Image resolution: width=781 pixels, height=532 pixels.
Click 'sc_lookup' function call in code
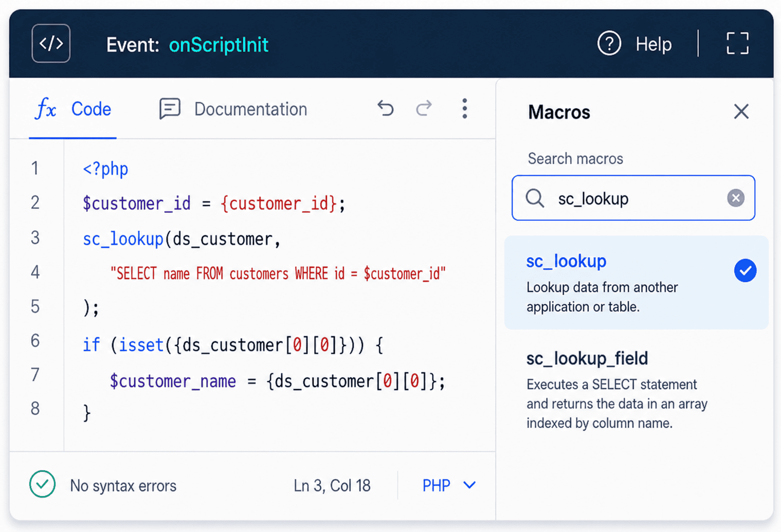123,239
